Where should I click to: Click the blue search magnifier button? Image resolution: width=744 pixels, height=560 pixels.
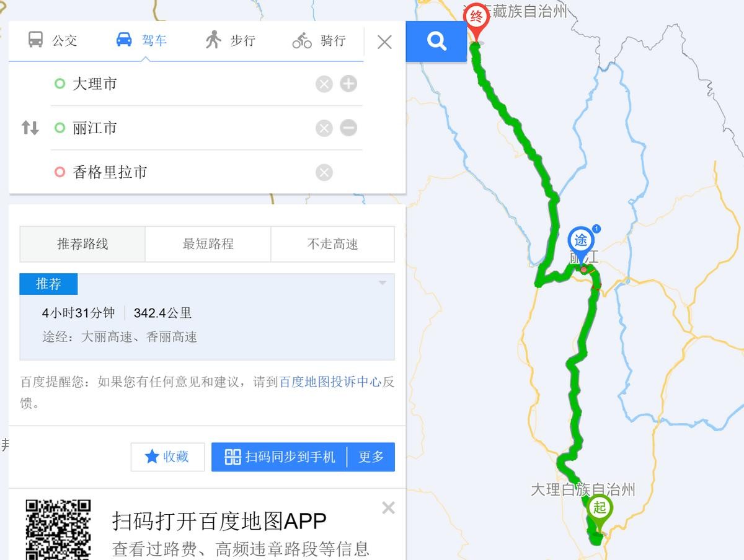pyautogui.click(x=436, y=42)
